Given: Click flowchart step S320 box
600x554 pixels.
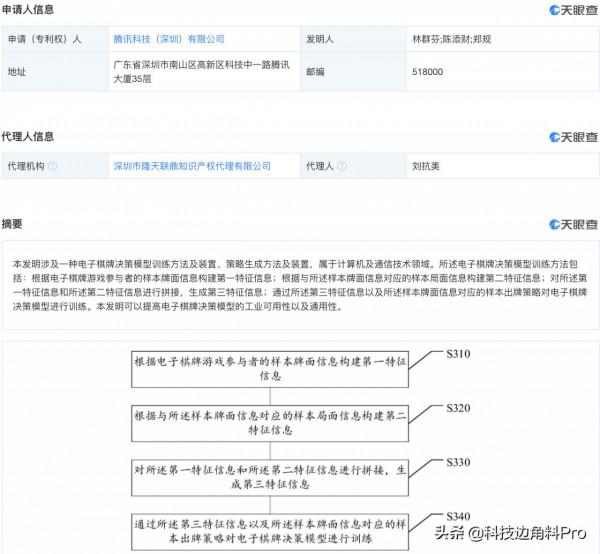Looking at the screenshot, I should [270, 423].
